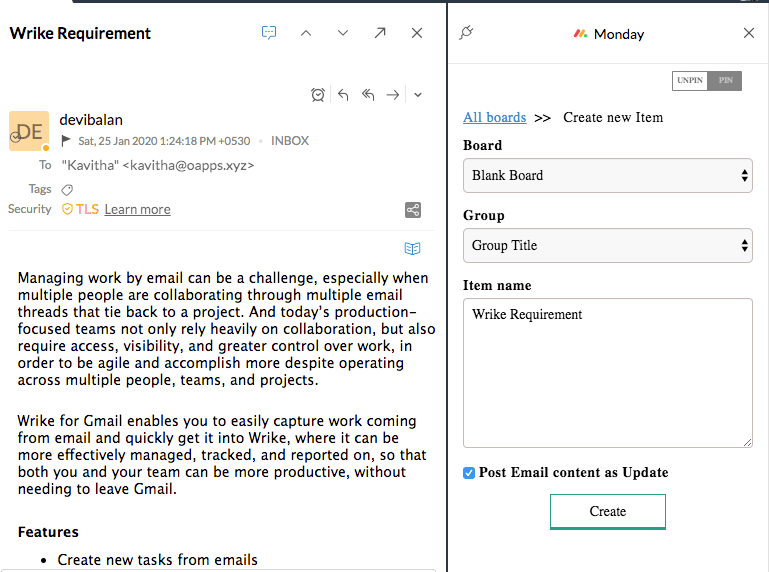Go to next email with down chevron

(343, 33)
